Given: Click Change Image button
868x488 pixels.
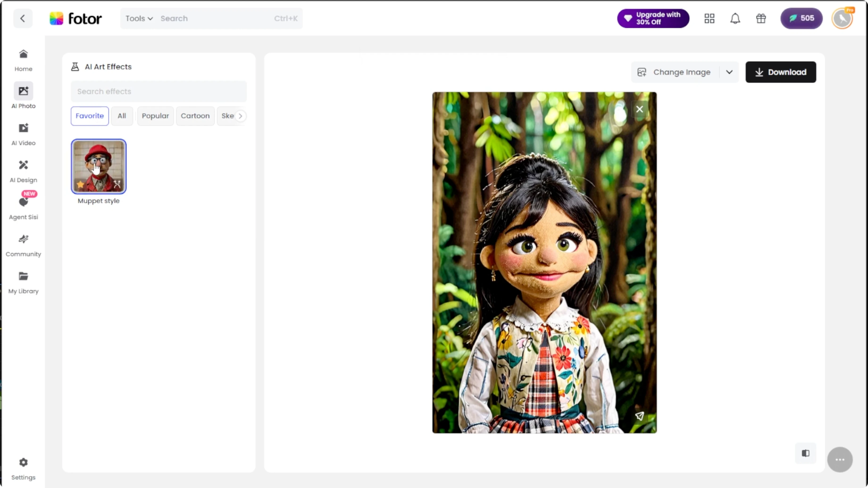Looking at the screenshot, I should [x=675, y=72].
